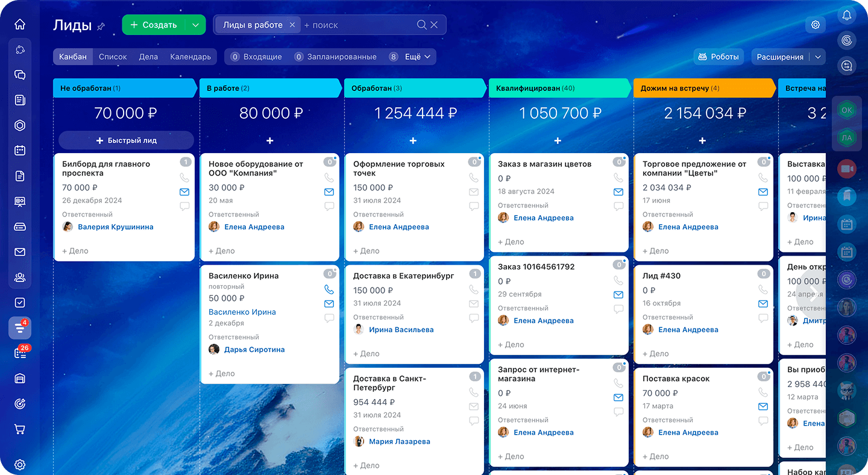The image size is (868, 475).
Task: Click envelope icon on Билборд для главного проспекта card
Action: coord(184,192)
